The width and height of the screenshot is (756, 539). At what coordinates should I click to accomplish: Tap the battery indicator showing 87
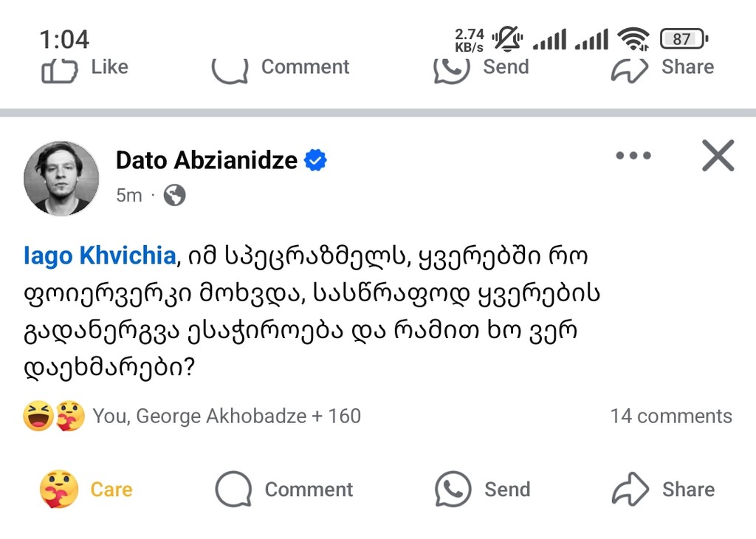(x=683, y=38)
